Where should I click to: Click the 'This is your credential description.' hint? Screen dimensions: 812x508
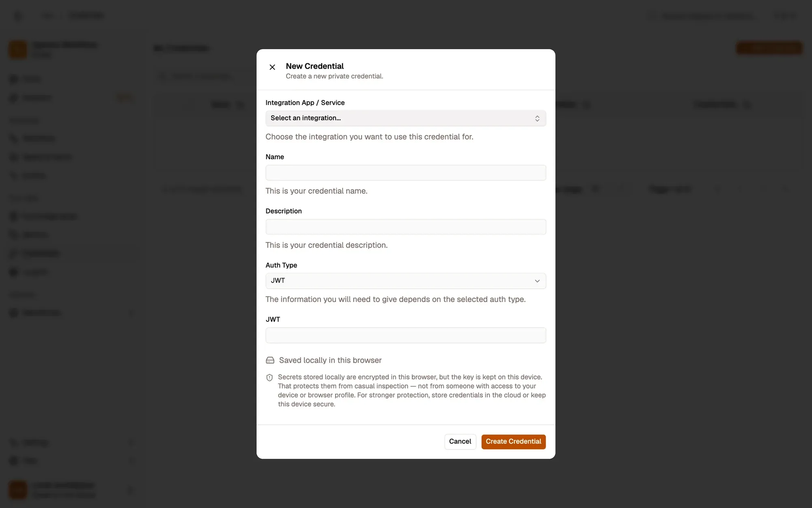point(326,245)
